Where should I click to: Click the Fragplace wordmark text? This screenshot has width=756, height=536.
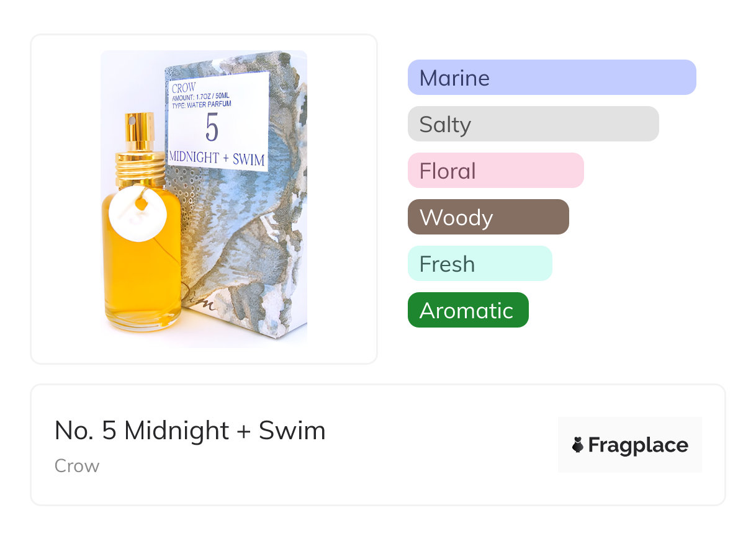(638, 445)
